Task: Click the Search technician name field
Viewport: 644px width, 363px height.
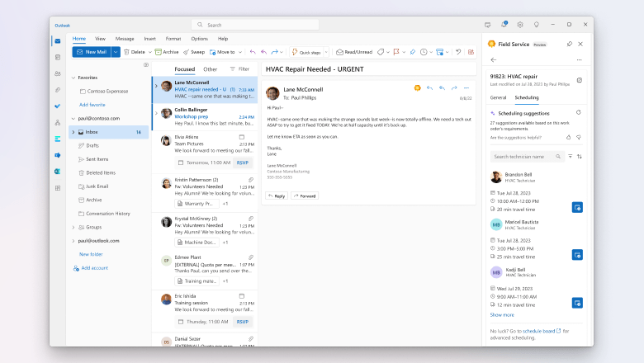Action: click(526, 156)
